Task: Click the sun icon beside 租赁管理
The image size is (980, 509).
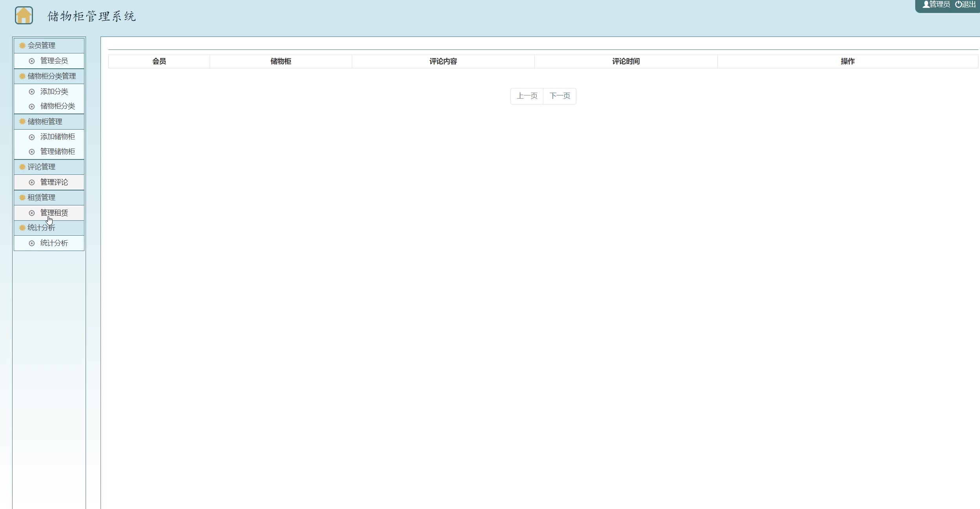Action: click(22, 198)
